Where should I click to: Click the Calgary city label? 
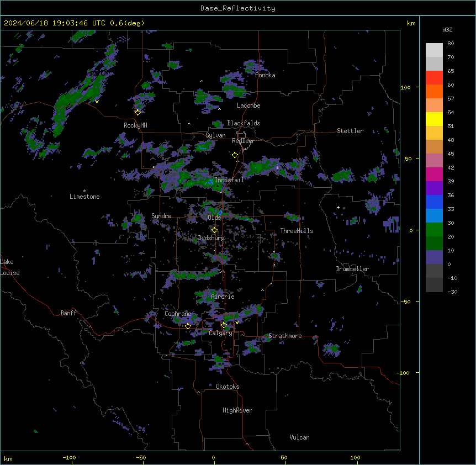pyautogui.click(x=220, y=333)
